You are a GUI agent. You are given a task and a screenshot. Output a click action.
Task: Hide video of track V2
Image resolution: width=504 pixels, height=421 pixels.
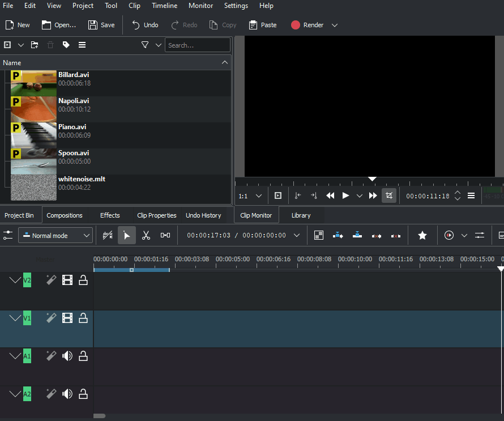coord(67,280)
